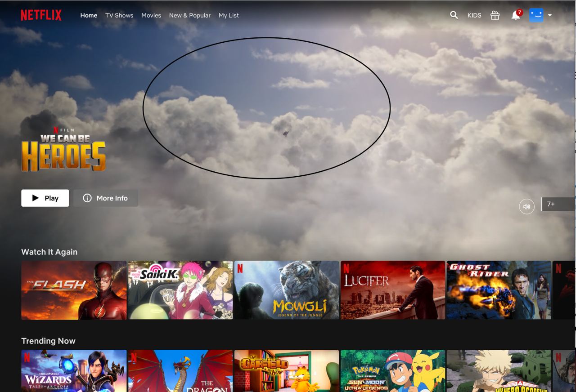Open the Mowgli thumbnail

point(287,290)
